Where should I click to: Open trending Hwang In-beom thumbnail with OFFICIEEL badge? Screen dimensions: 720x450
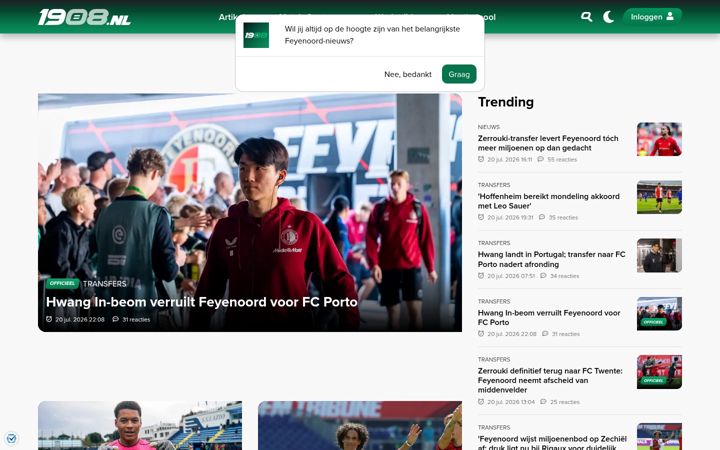659,314
